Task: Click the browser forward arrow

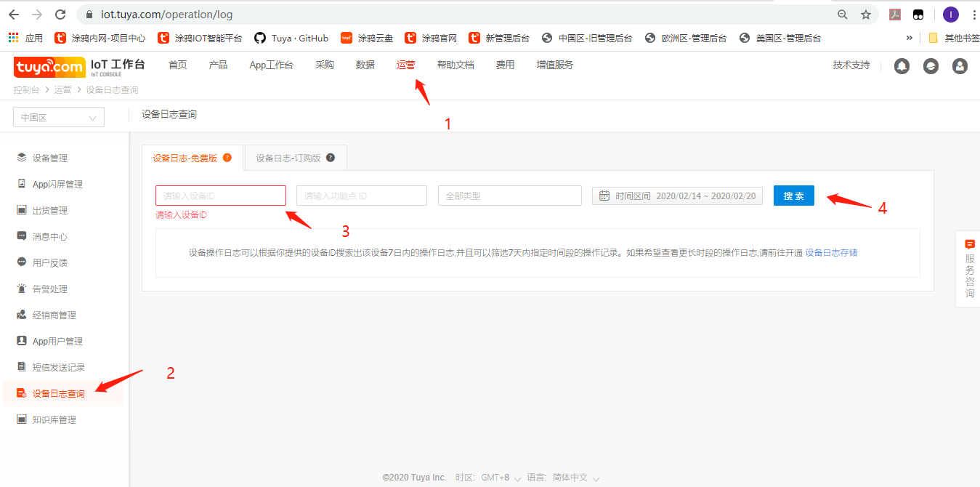Action: (37, 15)
